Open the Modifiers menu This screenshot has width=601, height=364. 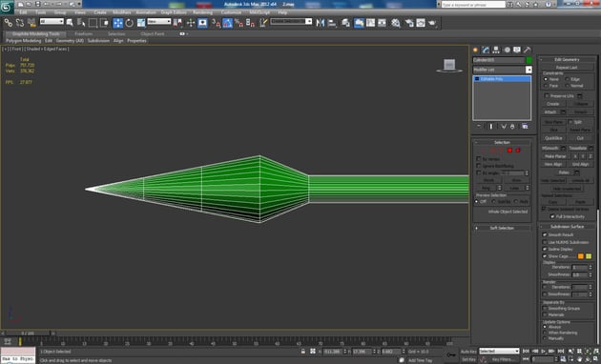coord(122,12)
